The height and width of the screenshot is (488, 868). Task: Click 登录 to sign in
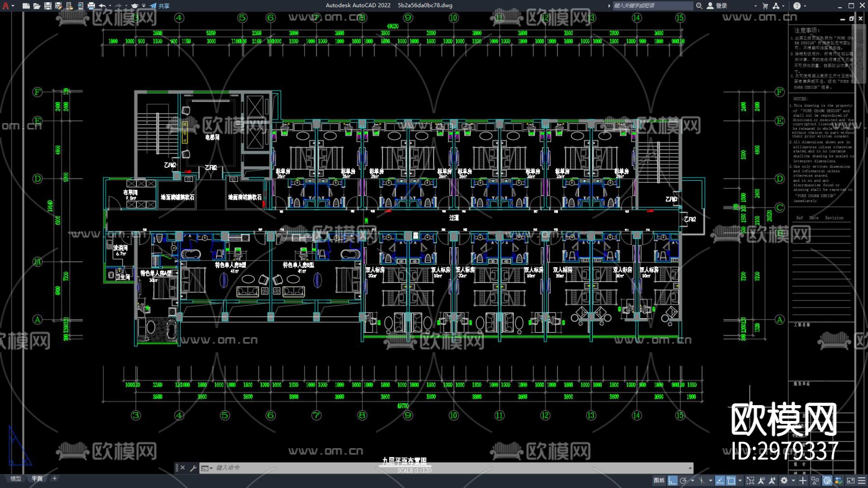point(717,6)
